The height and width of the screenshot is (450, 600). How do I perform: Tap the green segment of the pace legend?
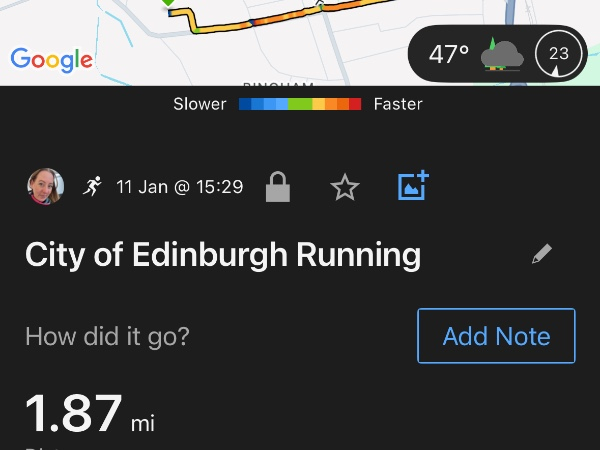pos(300,104)
